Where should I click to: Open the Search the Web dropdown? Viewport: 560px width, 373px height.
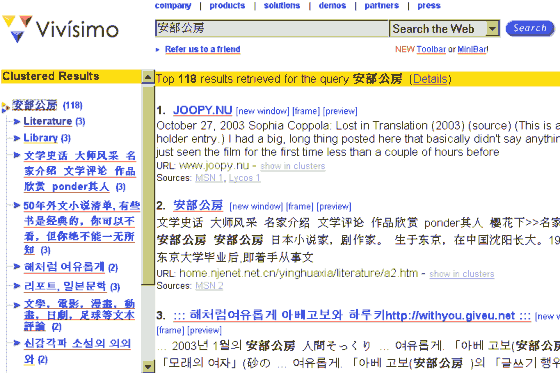492,29
